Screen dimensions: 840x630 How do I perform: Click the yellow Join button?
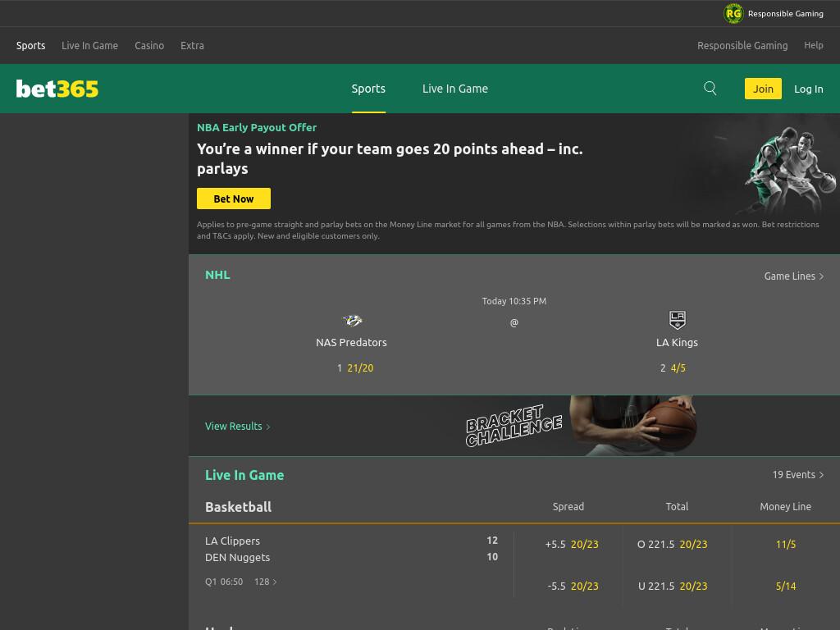tap(763, 89)
